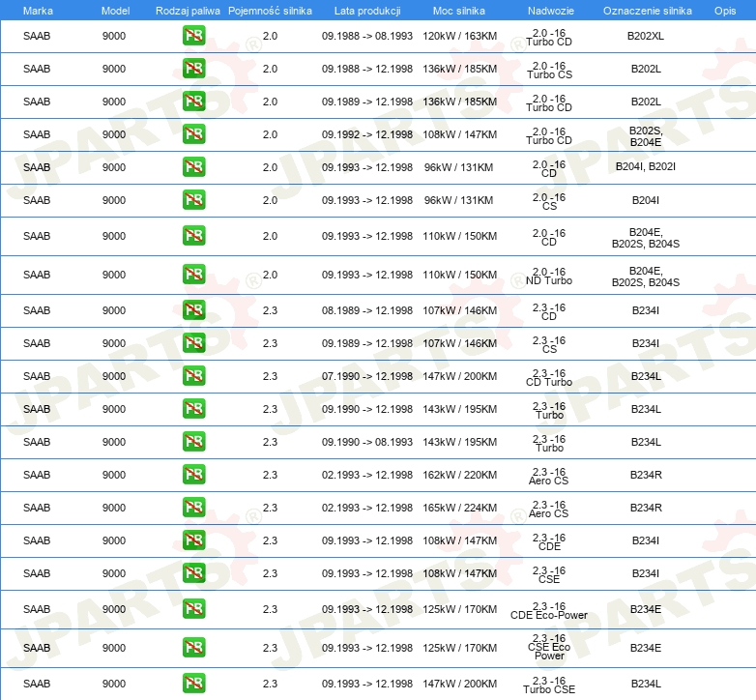
Task: Click the fuel icon in the 09.1990 -> 08.1993 Turbo row
Action: click(x=193, y=441)
